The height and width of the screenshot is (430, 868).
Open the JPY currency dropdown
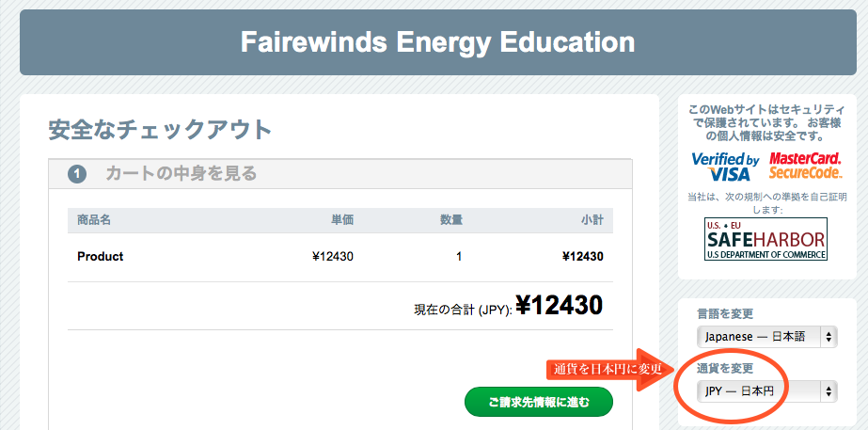766,391
